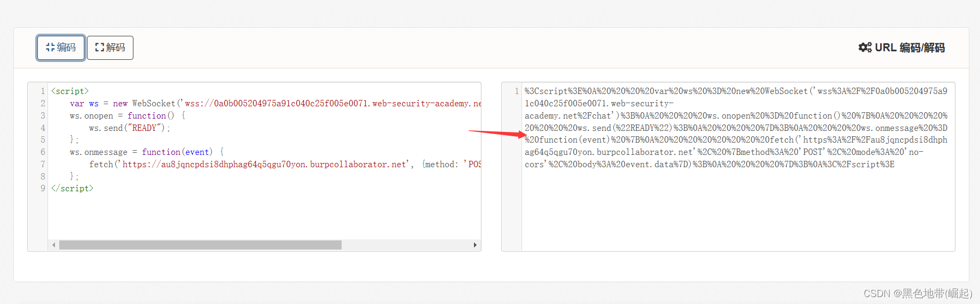Image resolution: width=980 pixels, height=304 pixels.
Task: Click the 'ws.onmessage = function(event)' line
Action: (147, 152)
